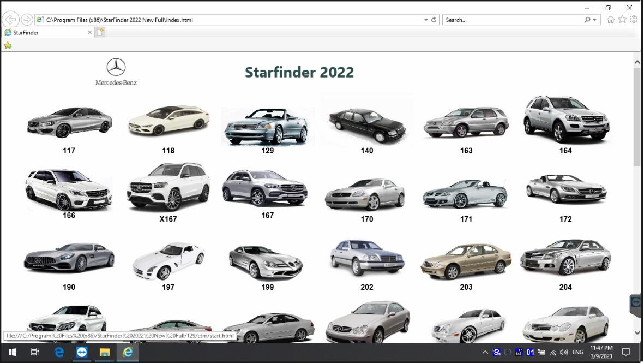Click the 172 label link
644x363 pixels.
coord(565,219)
